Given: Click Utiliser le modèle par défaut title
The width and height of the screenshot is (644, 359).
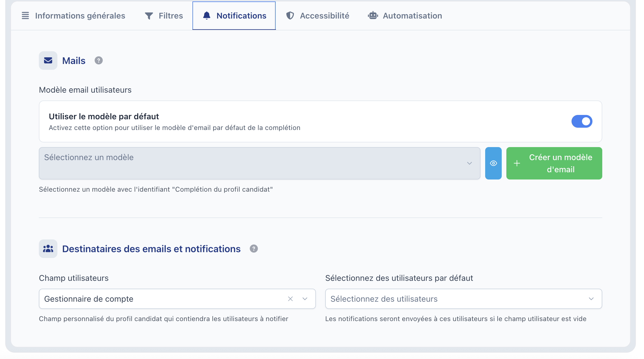Looking at the screenshot, I should click(104, 116).
